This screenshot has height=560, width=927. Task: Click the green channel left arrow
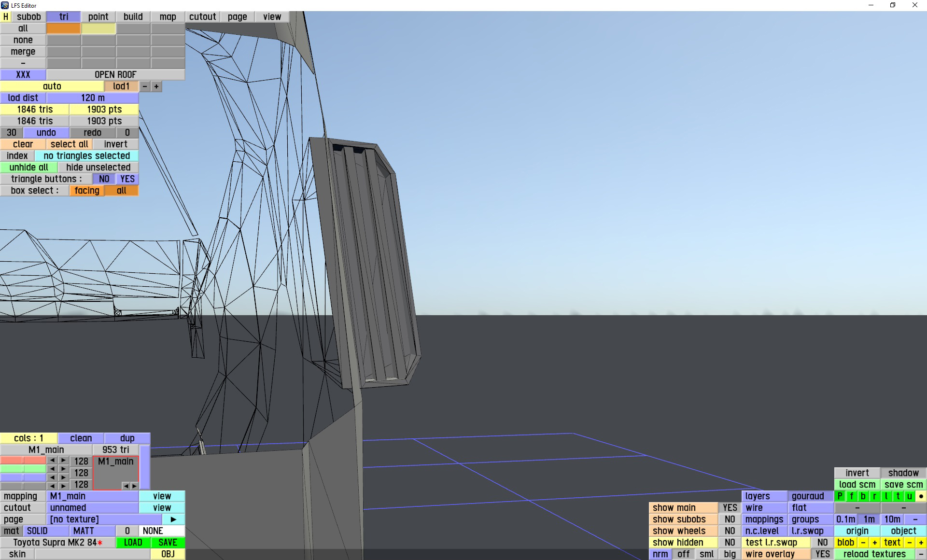click(x=52, y=469)
